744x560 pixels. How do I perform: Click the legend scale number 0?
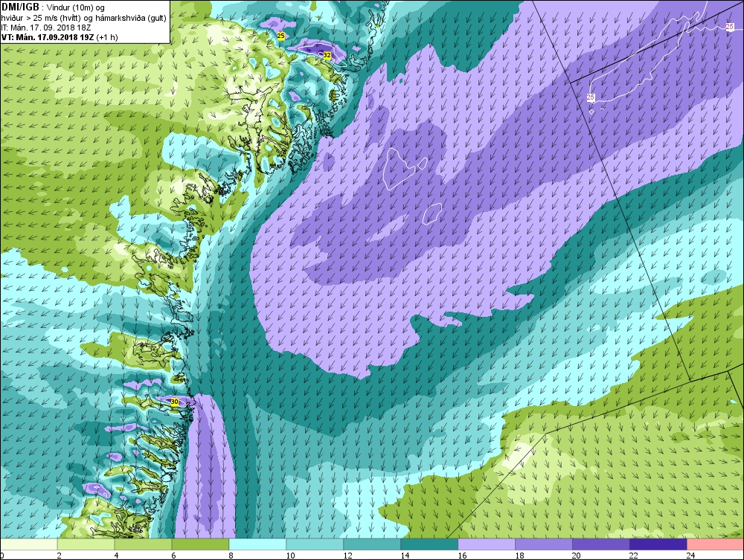[x=2, y=556]
